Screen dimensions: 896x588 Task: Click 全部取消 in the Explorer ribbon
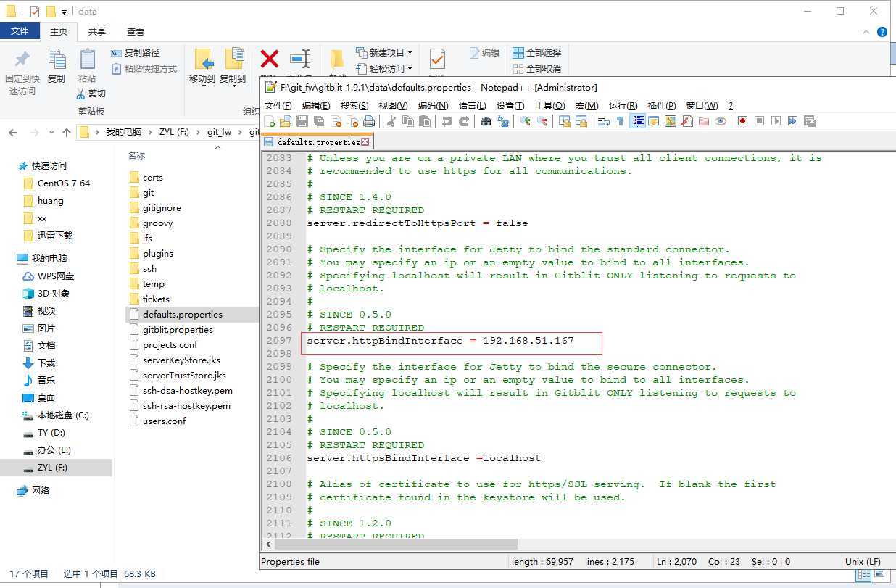[x=537, y=69]
